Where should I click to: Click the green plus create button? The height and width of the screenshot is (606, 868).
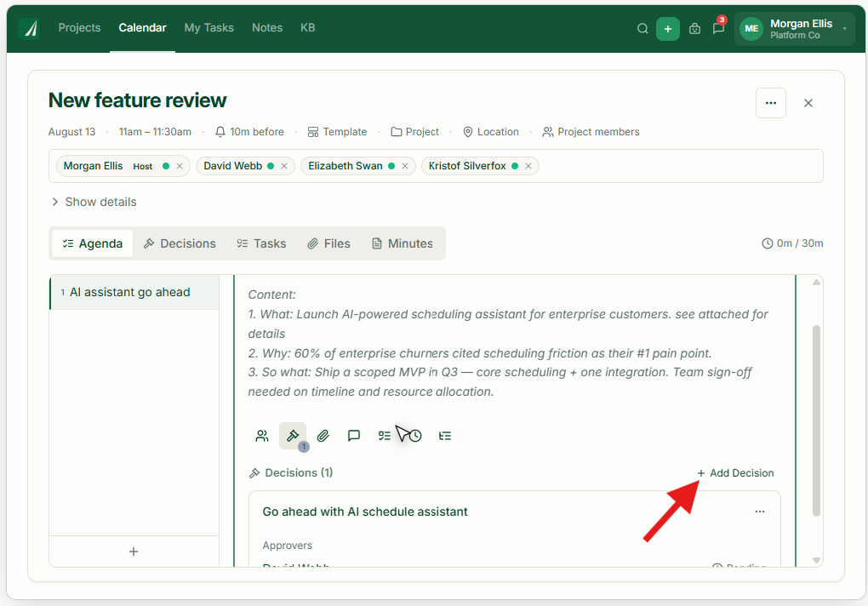tap(668, 29)
